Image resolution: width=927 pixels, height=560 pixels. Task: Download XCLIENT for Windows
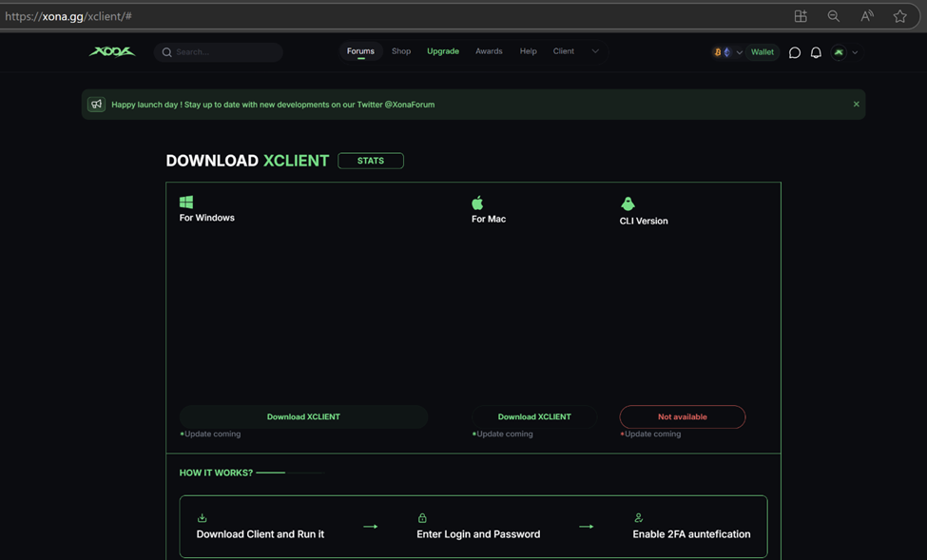(x=303, y=416)
